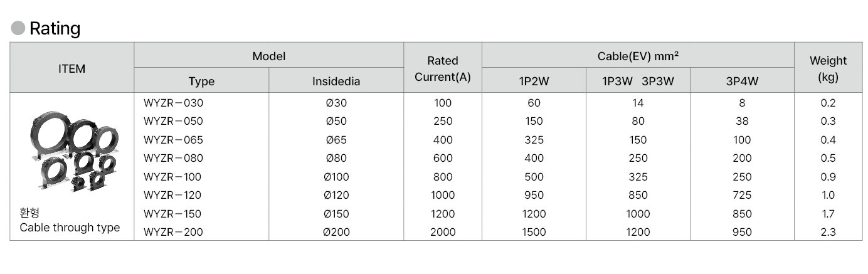Screen dimensions: 868x274
Task: Click the WYZR-080 model entry
Action: pyautogui.click(x=174, y=158)
